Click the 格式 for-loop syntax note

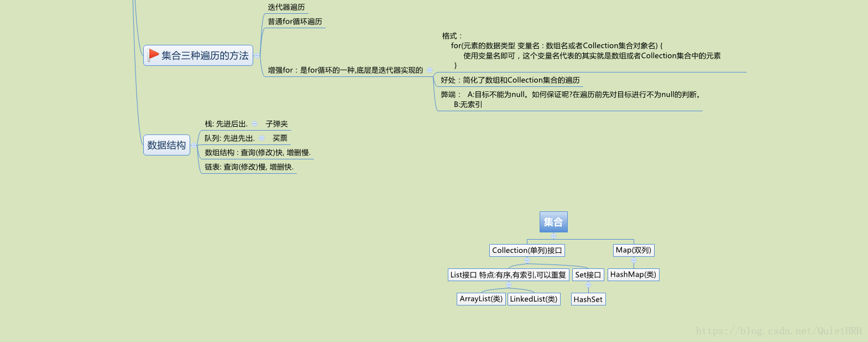[581, 50]
